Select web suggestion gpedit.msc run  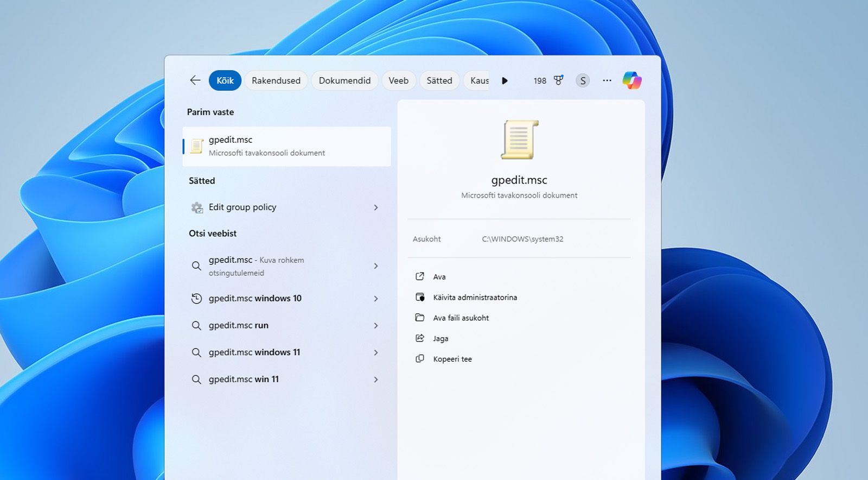pos(286,326)
